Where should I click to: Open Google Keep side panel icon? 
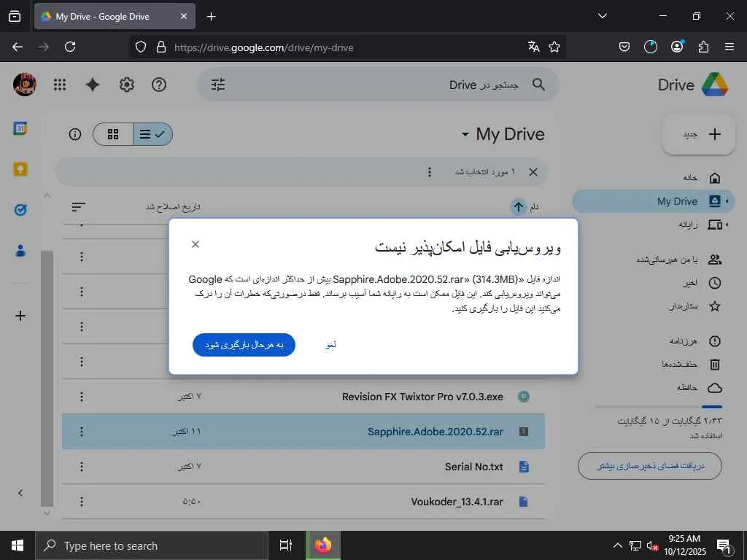coord(20,169)
